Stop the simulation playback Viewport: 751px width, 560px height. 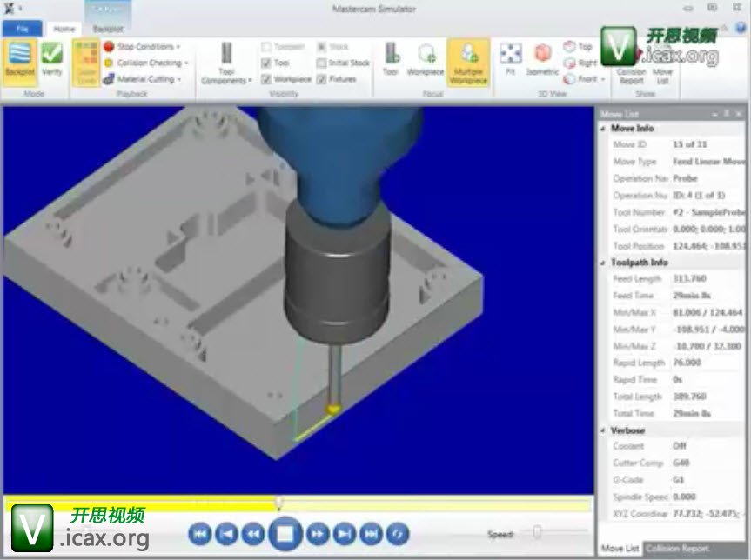pyautogui.click(x=285, y=533)
